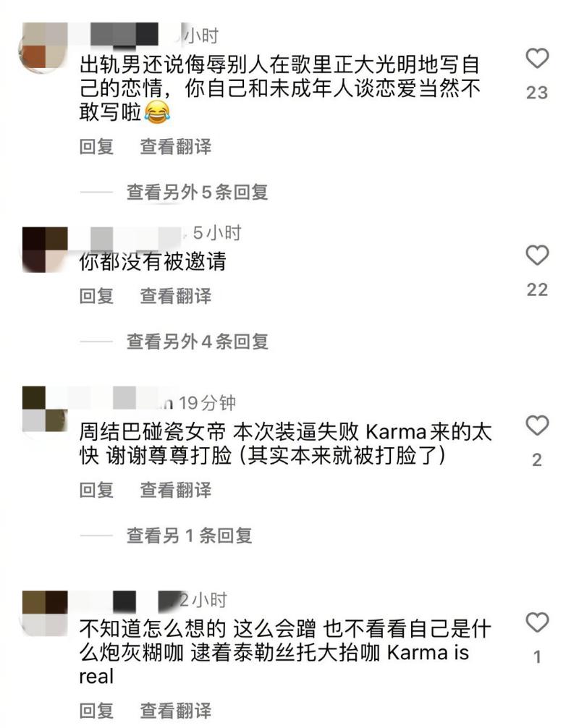Open avatar of 你都没有被邀请 commenter
This screenshot has width=579, height=728.
tap(45, 250)
